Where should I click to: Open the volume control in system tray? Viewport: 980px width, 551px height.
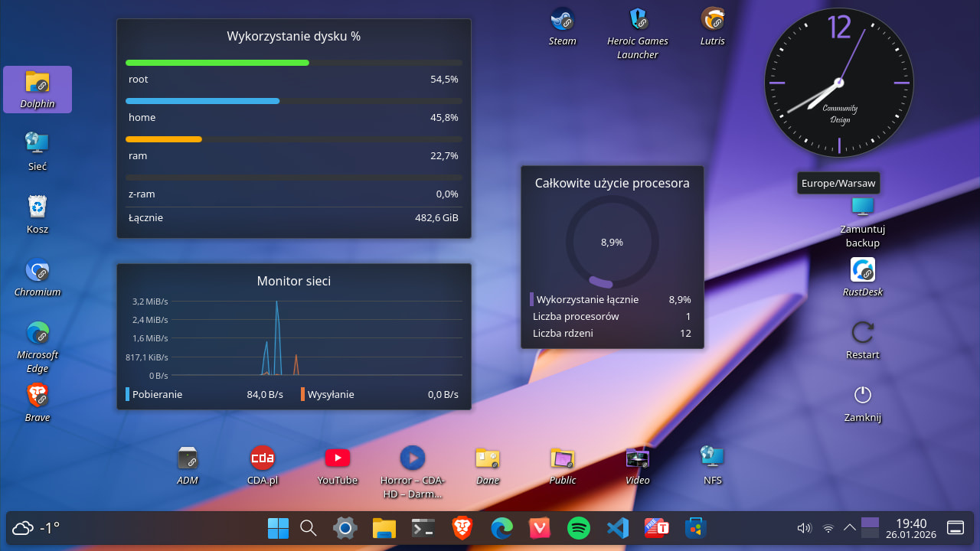tap(804, 527)
